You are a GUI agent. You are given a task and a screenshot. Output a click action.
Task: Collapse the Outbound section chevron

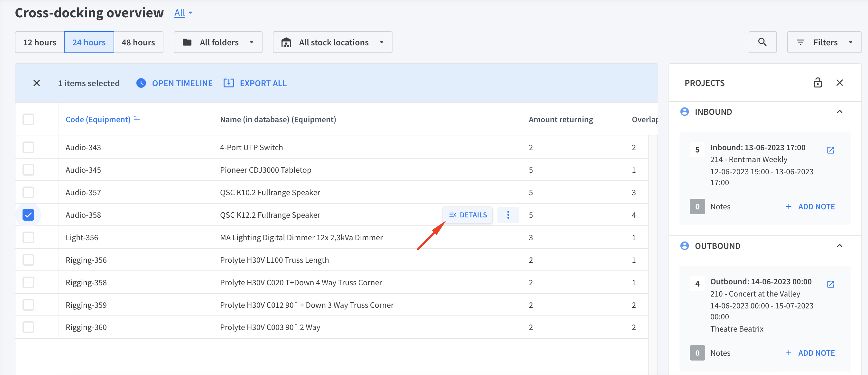click(839, 246)
